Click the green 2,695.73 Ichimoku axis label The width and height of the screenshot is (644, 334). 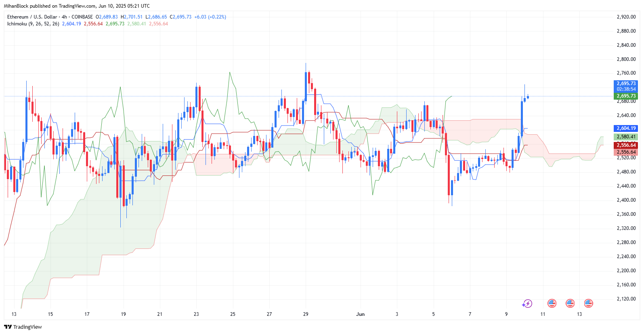pyautogui.click(x=626, y=96)
